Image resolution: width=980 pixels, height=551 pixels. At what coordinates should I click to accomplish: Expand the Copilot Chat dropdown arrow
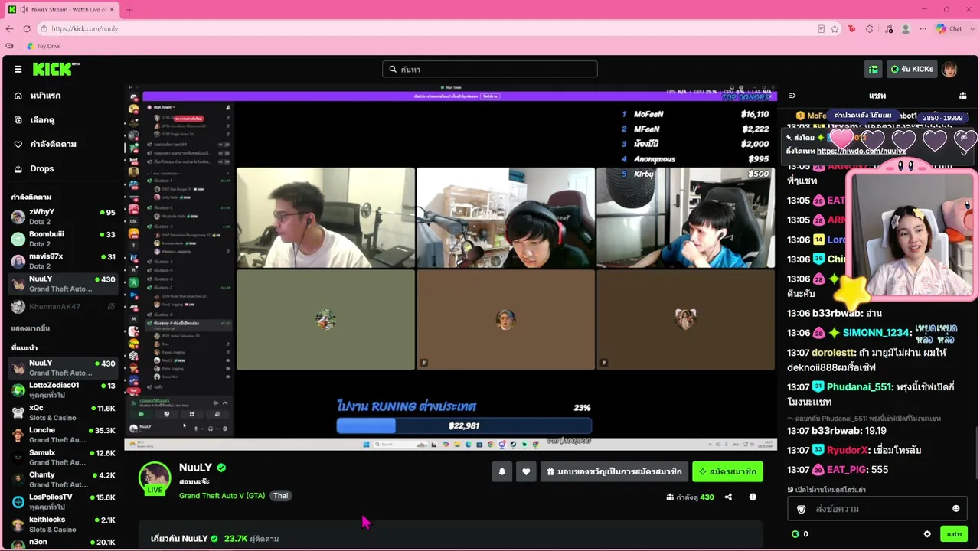pos(972,28)
